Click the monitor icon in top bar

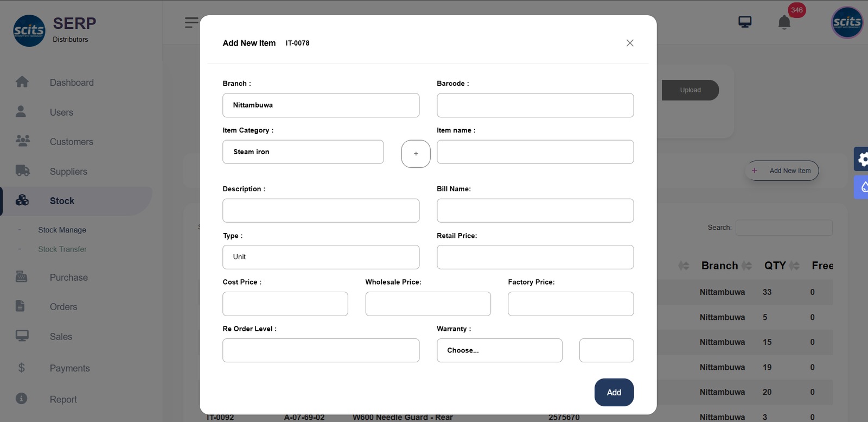745,22
